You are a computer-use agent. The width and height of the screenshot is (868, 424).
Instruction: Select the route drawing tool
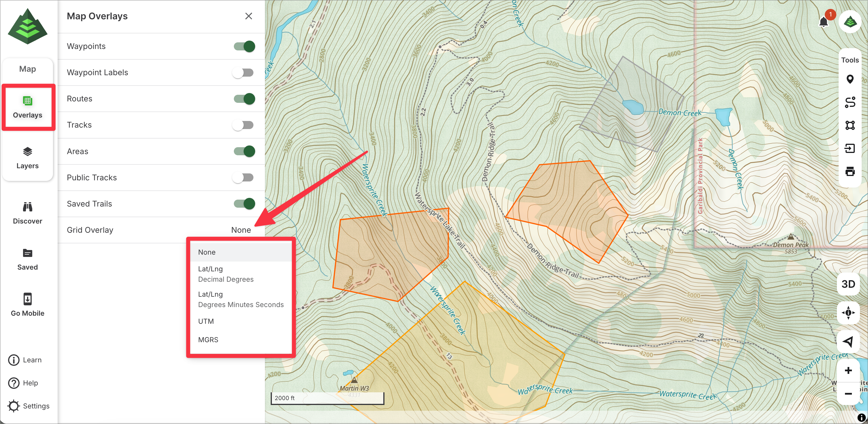pyautogui.click(x=850, y=102)
